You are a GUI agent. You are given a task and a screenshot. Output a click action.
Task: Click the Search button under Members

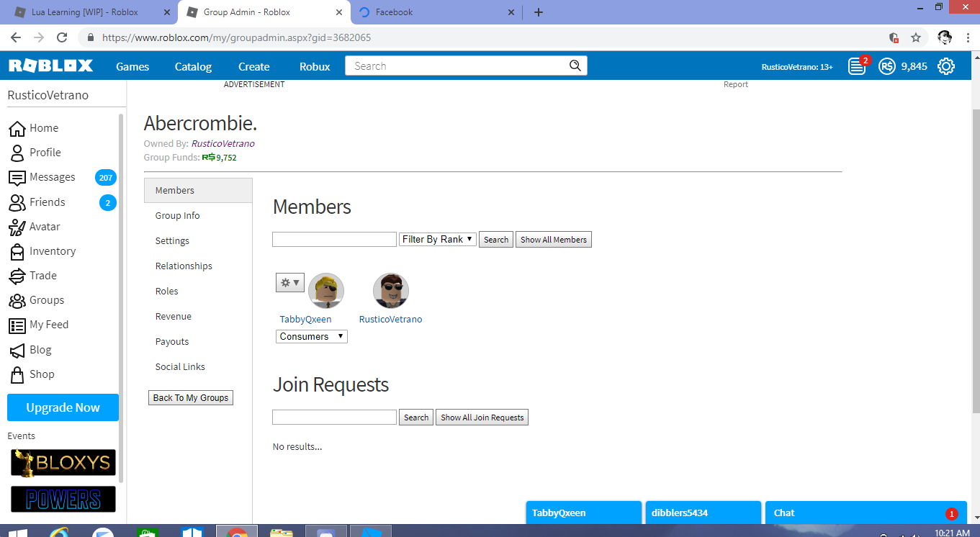click(496, 240)
